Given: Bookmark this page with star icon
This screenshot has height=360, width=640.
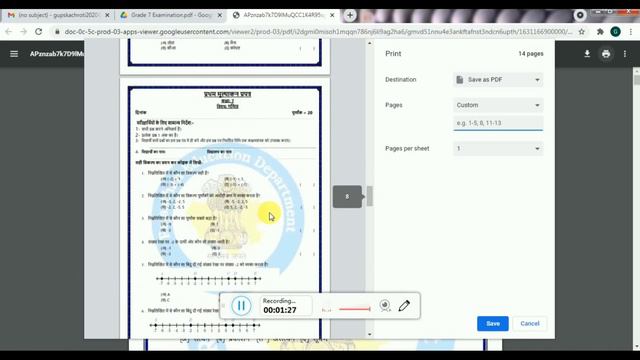Looking at the screenshot, I should pyautogui.click(x=582, y=31).
